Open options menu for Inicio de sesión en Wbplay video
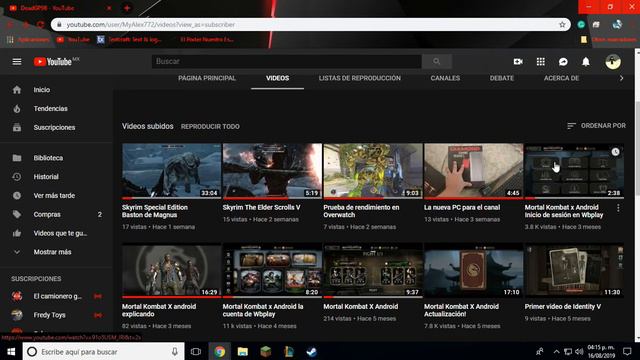Screen dimensions: 640x360 (x=618, y=208)
